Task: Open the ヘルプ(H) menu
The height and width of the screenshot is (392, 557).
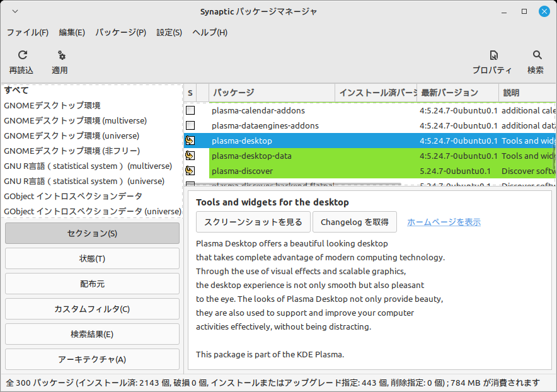Action: tap(210, 33)
